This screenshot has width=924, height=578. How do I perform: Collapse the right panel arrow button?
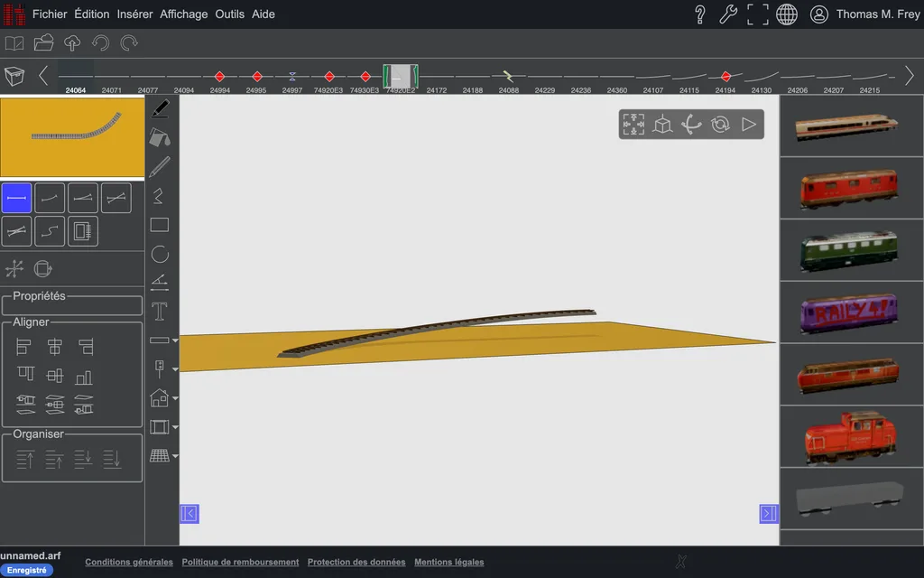tap(769, 514)
